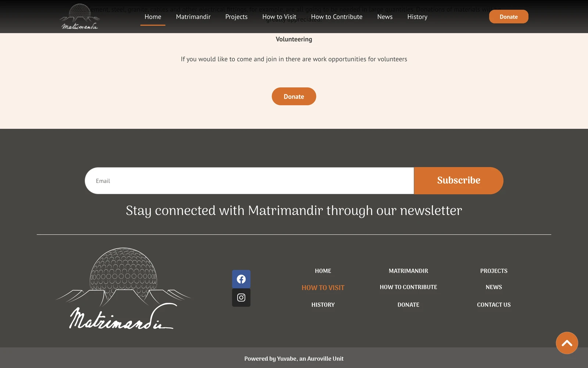Open the MATRIMANDIR footer link
Screen dimensions: 588x368
click(408, 271)
